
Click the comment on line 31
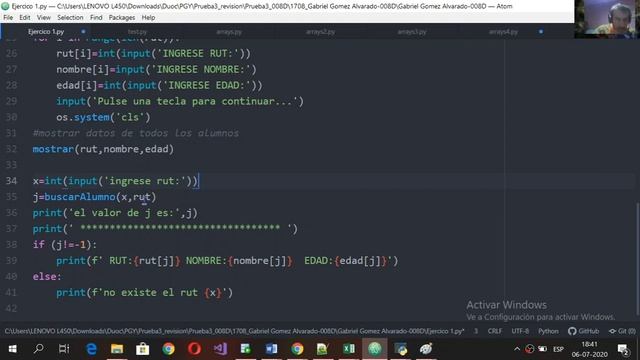[x=136, y=133]
